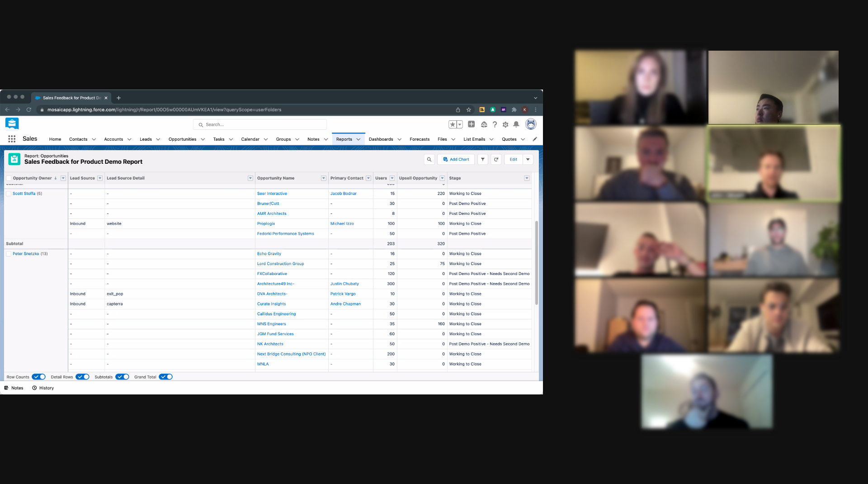This screenshot has height=484, width=868.
Task: Click the Sales app briefcase logo
Action: click(x=12, y=123)
